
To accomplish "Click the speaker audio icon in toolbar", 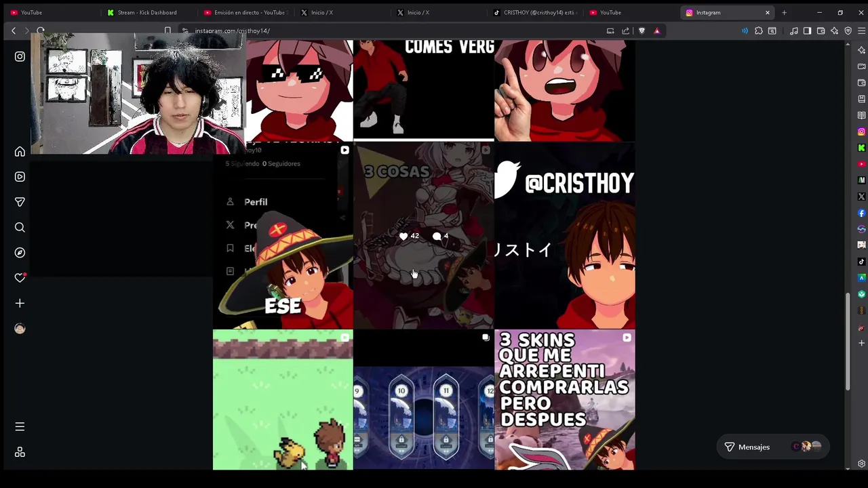I will (x=745, y=30).
